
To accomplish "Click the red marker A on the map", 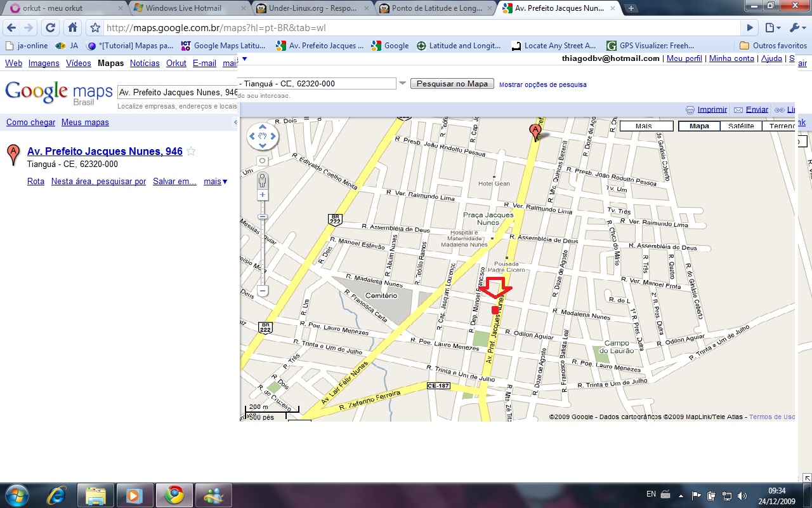I will pos(535,132).
